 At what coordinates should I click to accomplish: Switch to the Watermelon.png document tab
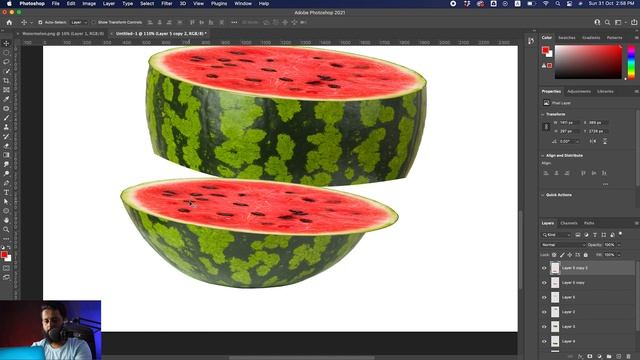click(x=63, y=33)
